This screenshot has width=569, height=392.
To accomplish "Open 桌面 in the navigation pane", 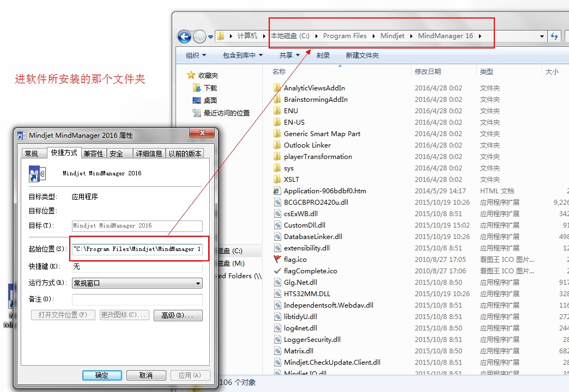I will coord(210,100).
